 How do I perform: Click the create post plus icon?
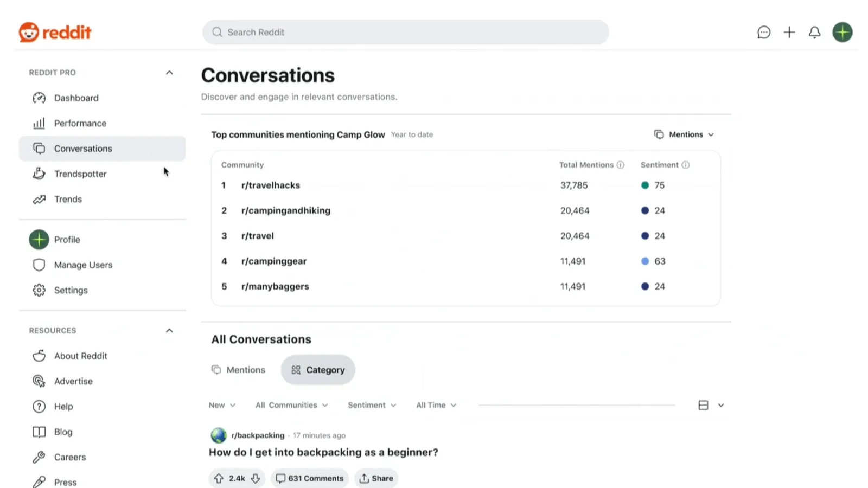[789, 33]
